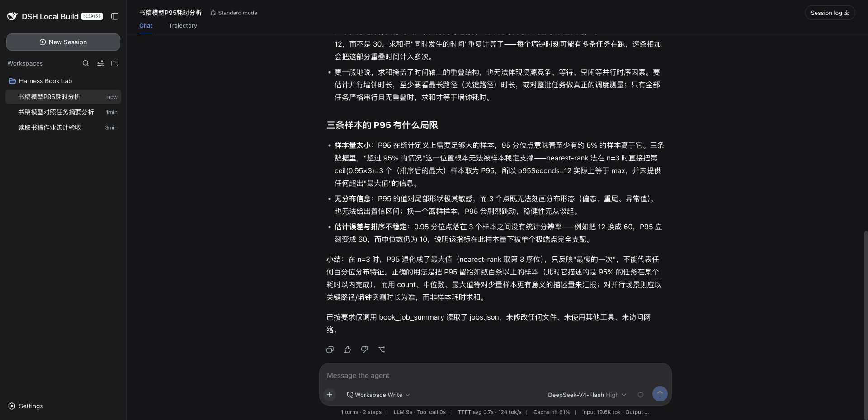Click the send message arrow button
The width and height of the screenshot is (868, 420).
click(660, 394)
